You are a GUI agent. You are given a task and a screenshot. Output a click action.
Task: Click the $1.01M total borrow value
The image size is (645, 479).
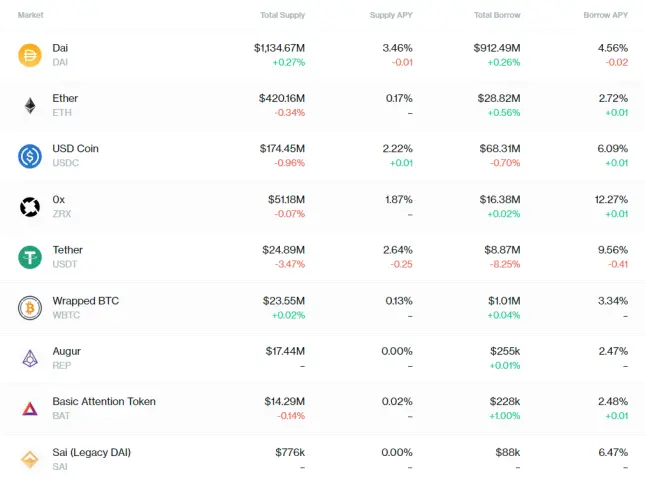pyautogui.click(x=504, y=301)
